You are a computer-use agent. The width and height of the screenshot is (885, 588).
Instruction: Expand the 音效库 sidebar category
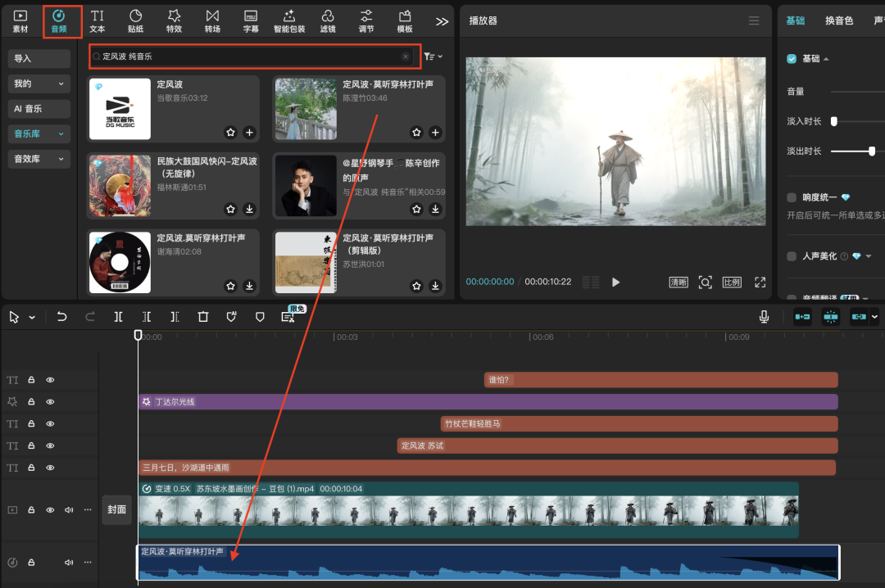(39, 159)
